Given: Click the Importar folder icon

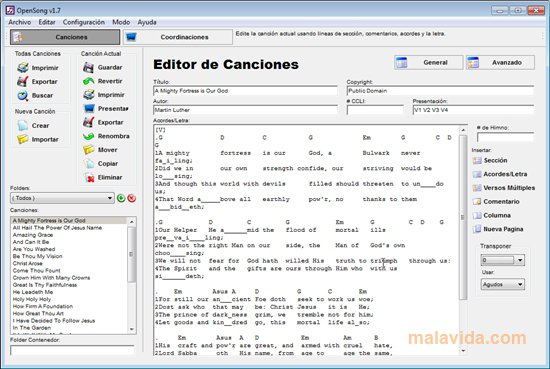Looking at the screenshot, I should 23,139.
